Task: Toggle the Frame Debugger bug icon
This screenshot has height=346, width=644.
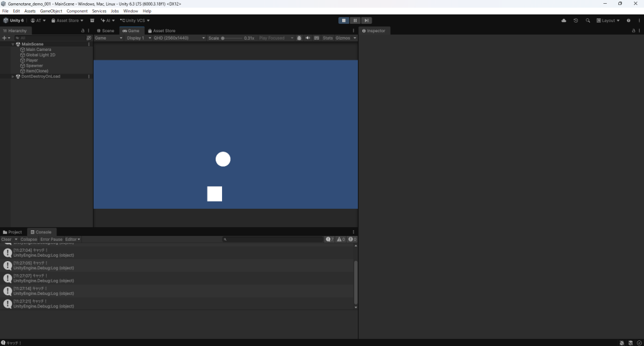Action: click(x=299, y=38)
